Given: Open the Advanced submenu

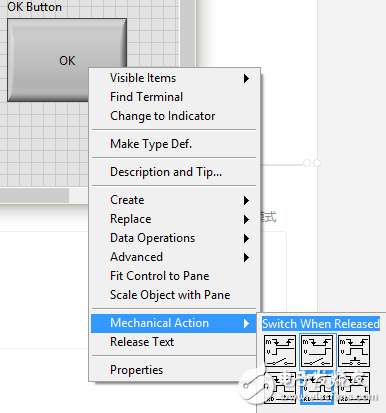Looking at the screenshot, I should coord(174,257).
